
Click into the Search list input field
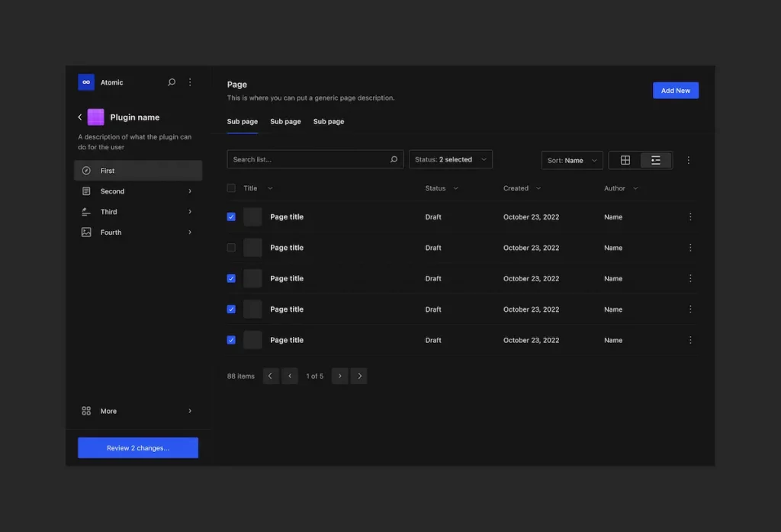click(309, 159)
